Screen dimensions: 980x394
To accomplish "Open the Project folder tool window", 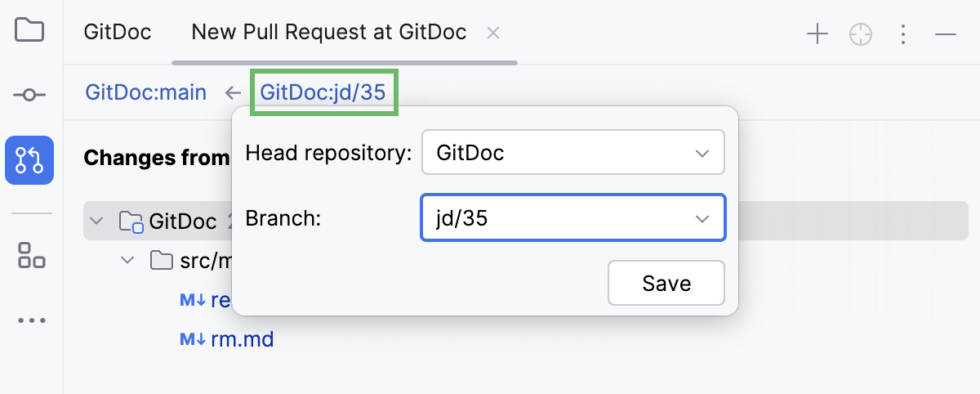I will (x=29, y=31).
